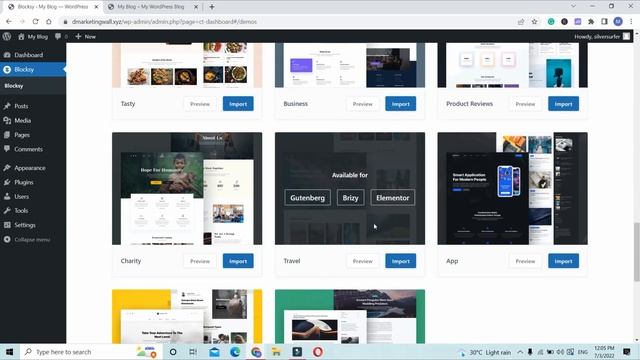The height and width of the screenshot is (360, 640).
Task: Preview the Tasty starter site
Action: coord(200,104)
